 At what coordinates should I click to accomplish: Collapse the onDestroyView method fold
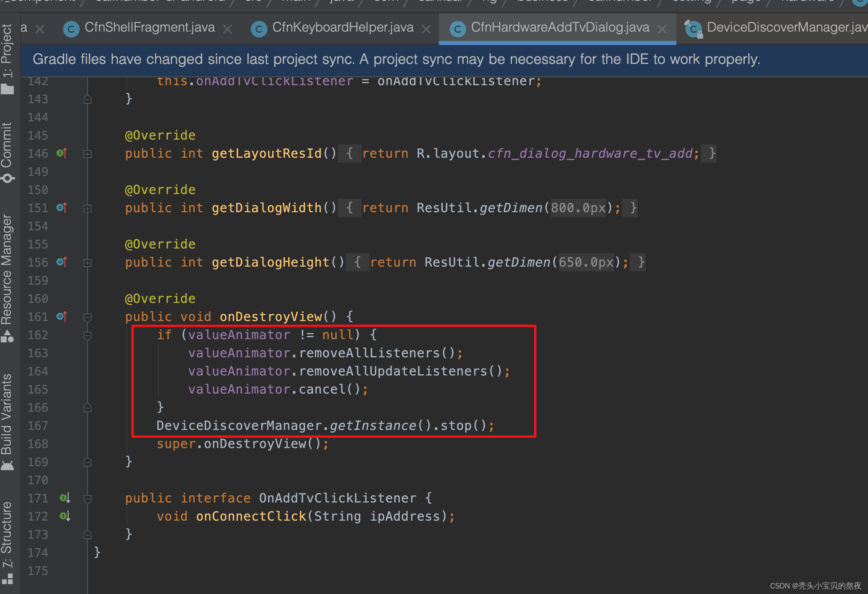point(88,317)
